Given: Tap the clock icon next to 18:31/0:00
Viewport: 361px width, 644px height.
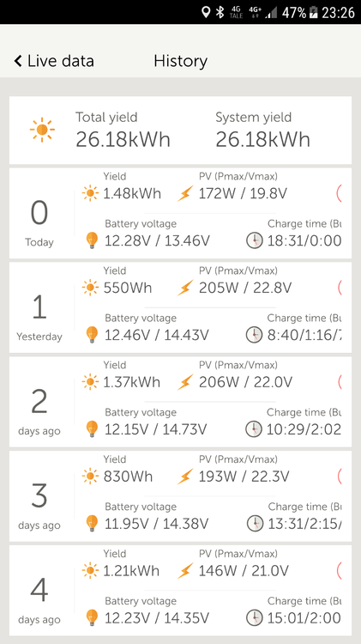Looking at the screenshot, I should (255, 240).
